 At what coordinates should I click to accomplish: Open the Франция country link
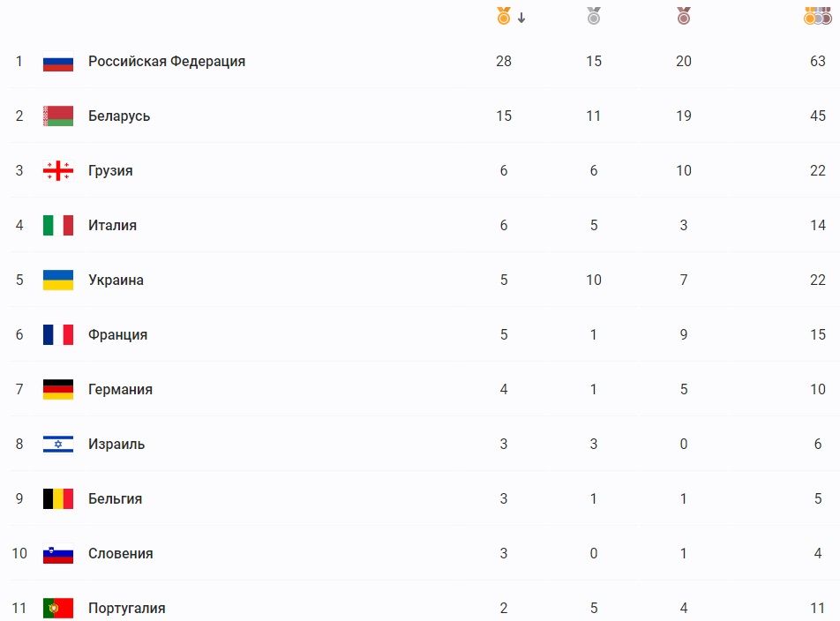tap(117, 335)
